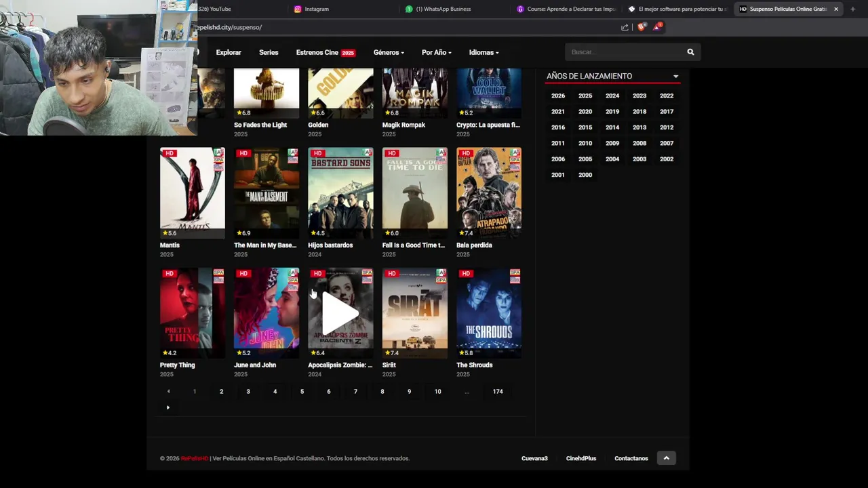Click the Magik Rompak title
868x488 pixels.
click(403, 125)
